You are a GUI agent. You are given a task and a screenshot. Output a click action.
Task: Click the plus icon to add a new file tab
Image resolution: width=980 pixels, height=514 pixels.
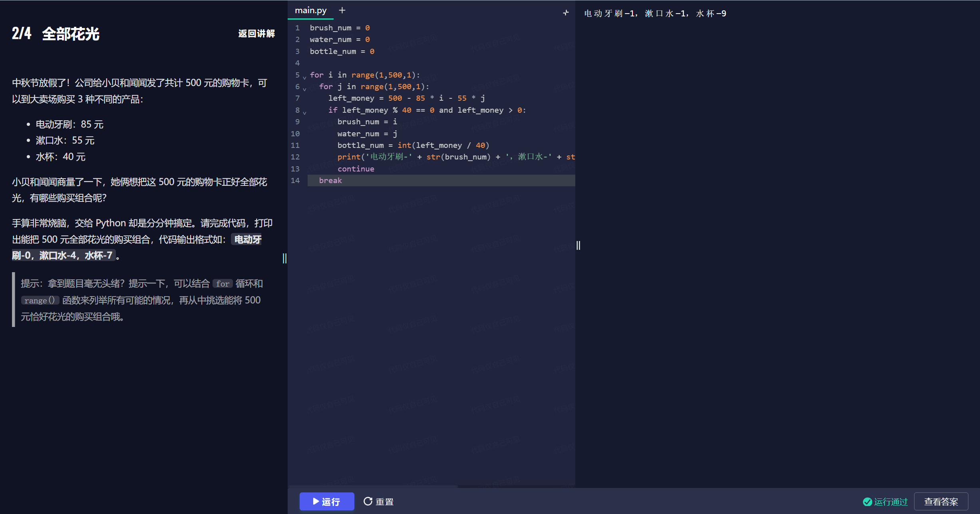(x=342, y=10)
